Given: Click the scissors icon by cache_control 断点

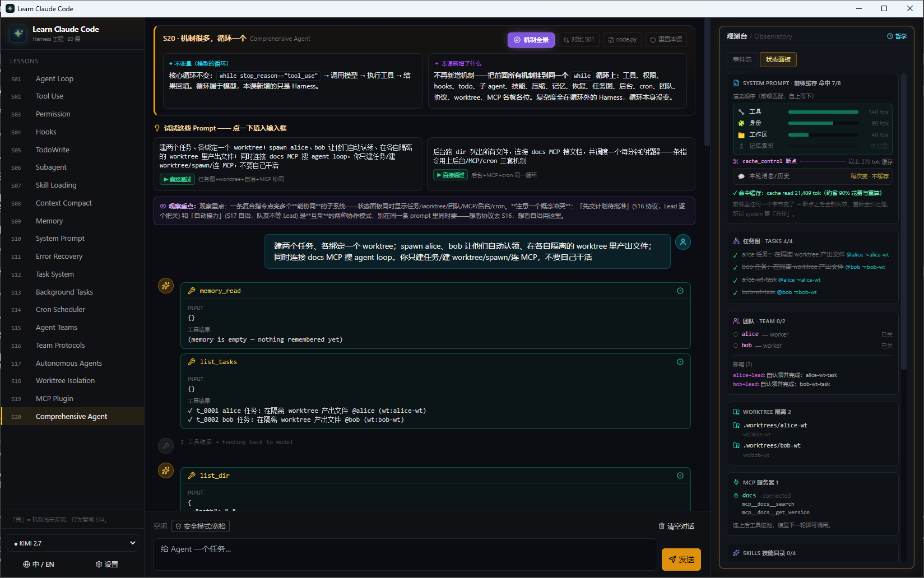Looking at the screenshot, I should (736, 161).
